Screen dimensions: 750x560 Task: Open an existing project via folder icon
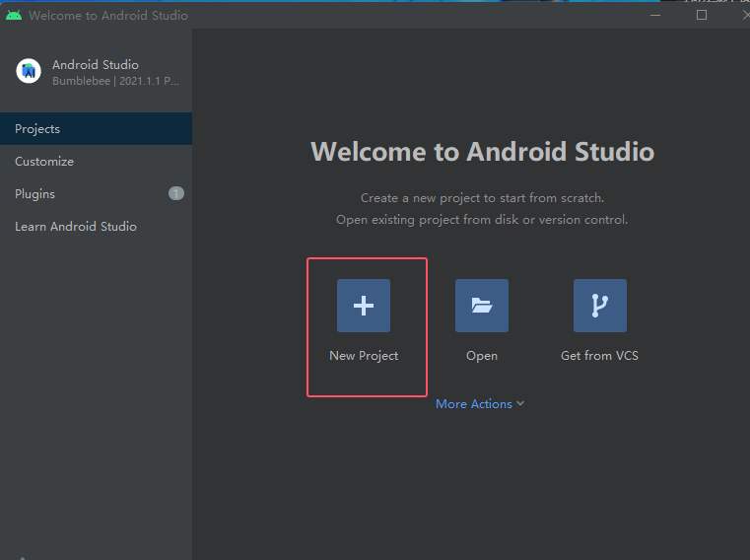(x=482, y=306)
